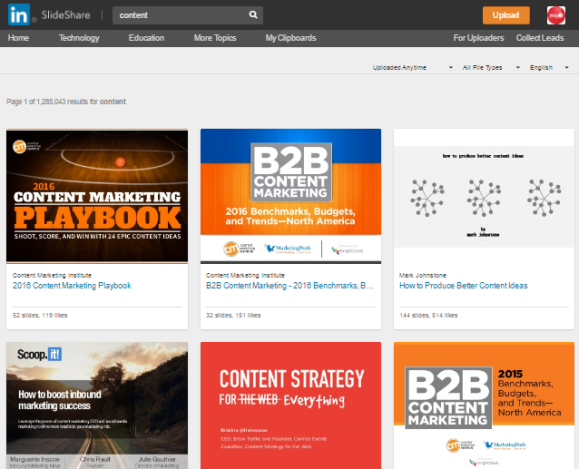The width and height of the screenshot is (579, 469).
Task: Open For Uploaders link
Action: [x=479, y=38]
